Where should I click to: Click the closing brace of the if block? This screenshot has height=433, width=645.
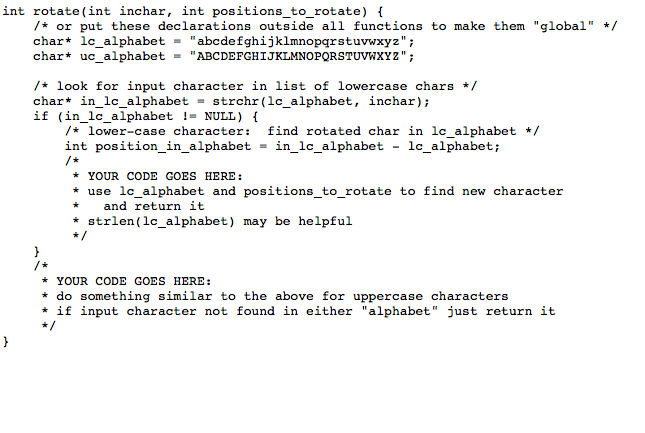(x=37, y=251)
